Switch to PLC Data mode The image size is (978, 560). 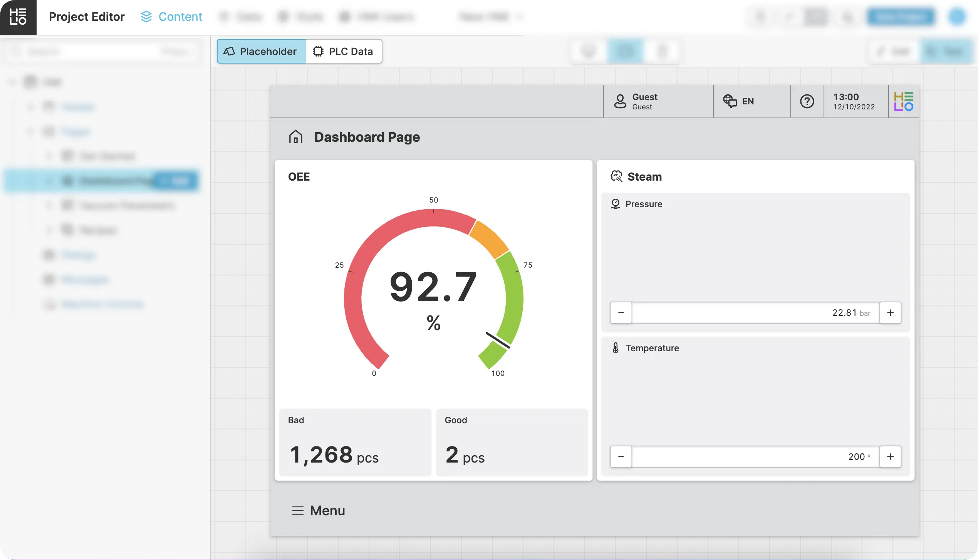pos(343,51)
